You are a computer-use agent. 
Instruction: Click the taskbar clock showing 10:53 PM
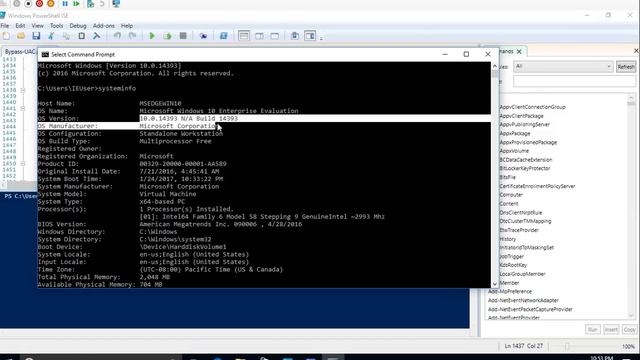[x=601, y=358]
